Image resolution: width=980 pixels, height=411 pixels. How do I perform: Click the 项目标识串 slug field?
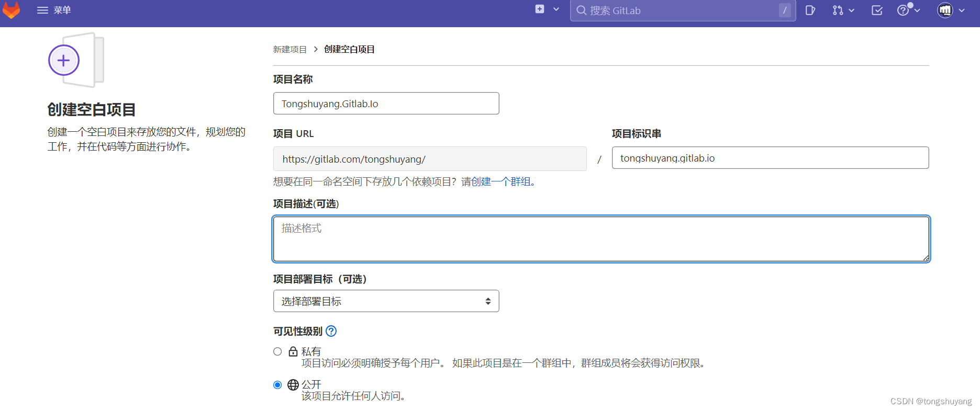(770, 158)
